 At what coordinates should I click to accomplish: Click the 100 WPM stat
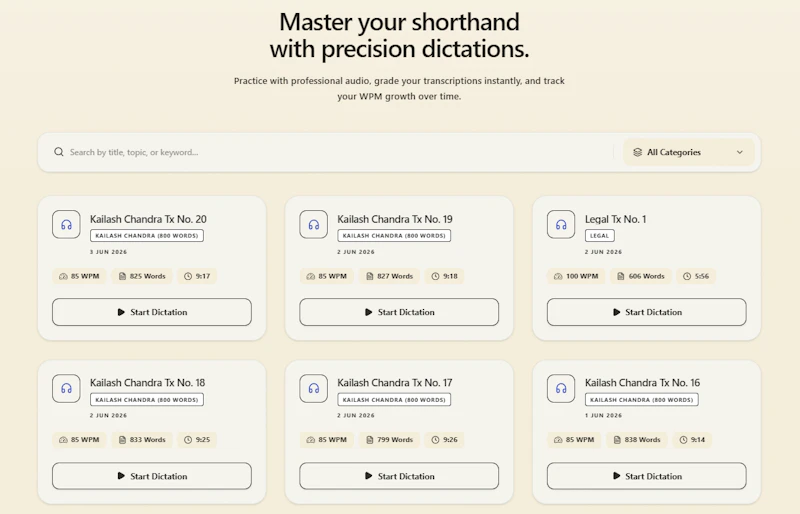(x=576, y=276)
